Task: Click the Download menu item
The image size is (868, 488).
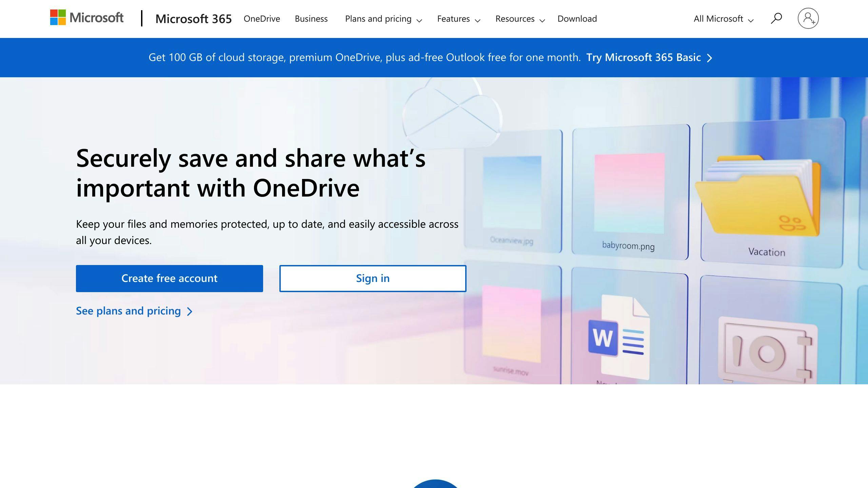Action: 577,18
